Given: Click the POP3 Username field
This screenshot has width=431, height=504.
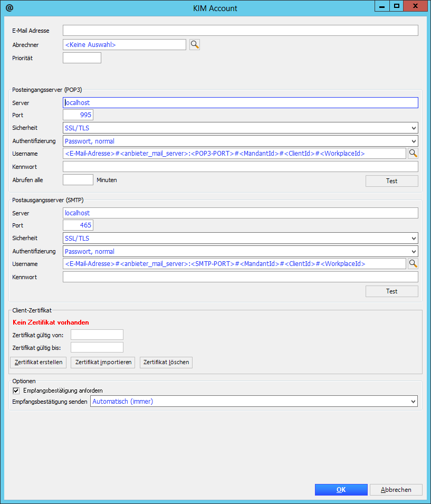Looking at the screenshot, I should [x=234, y=154].
